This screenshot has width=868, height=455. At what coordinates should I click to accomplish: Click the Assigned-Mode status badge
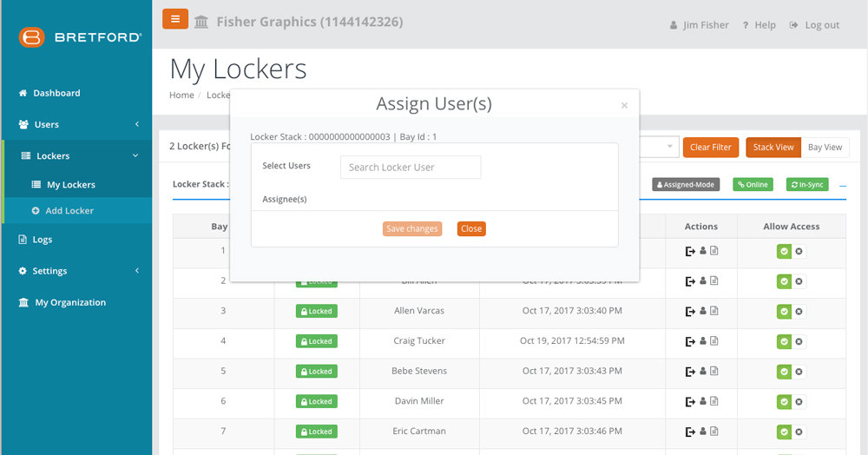pos(686,184)
